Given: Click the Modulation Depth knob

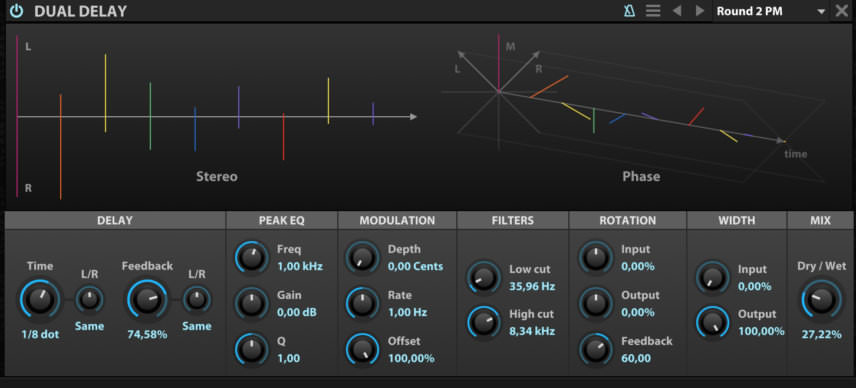Looking at the screenshot, I should [x=362, y=258].
